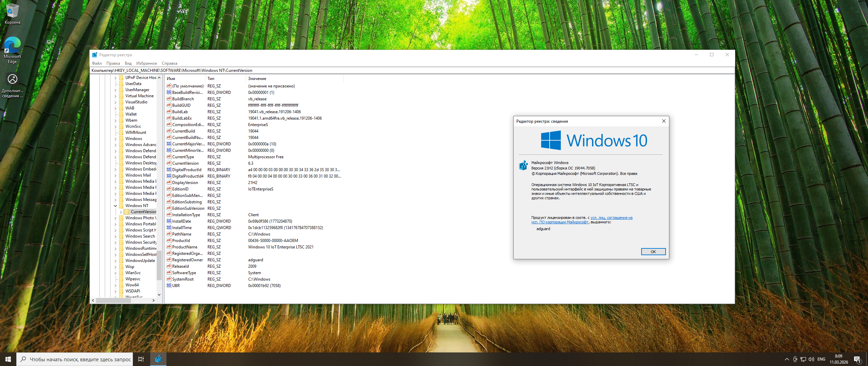
Task: Open the notification center icon
Action: pos(857,359)
